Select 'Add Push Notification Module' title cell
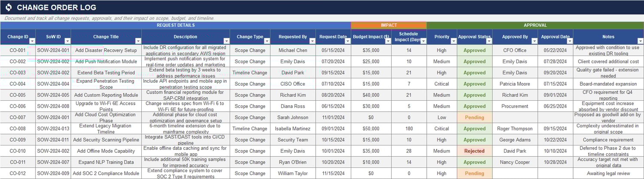Image resolution: width=644 pixels, height=179 pixels. coord(106,62)
